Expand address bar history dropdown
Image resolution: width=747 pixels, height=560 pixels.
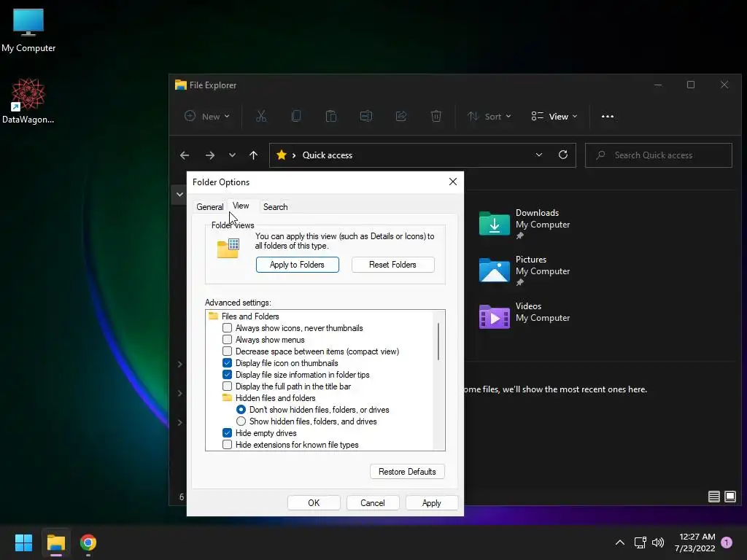click(x=539, y=155)
